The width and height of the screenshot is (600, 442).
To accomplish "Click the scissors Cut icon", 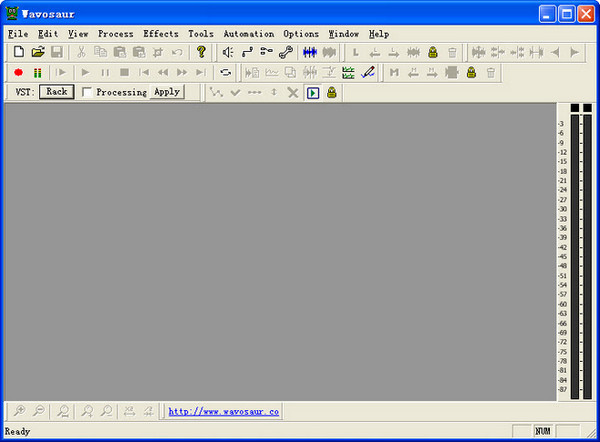I will (81, 52).
